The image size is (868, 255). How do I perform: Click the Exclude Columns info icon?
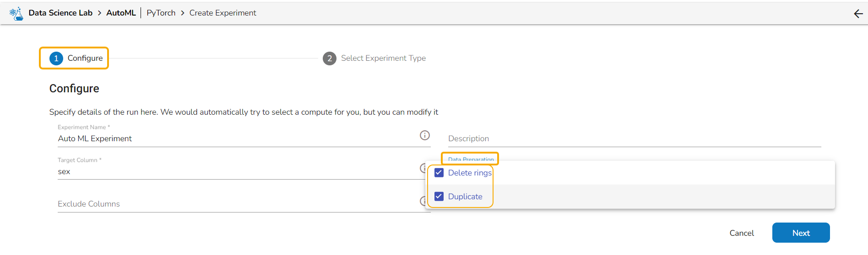[x=422, y=201]
